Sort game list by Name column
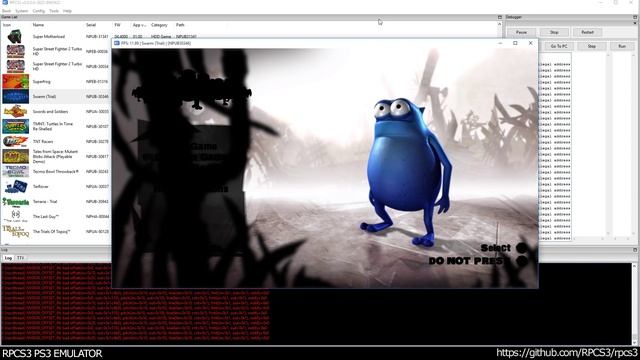This screenshot has width=640, height=360. [x=38, y=25]
